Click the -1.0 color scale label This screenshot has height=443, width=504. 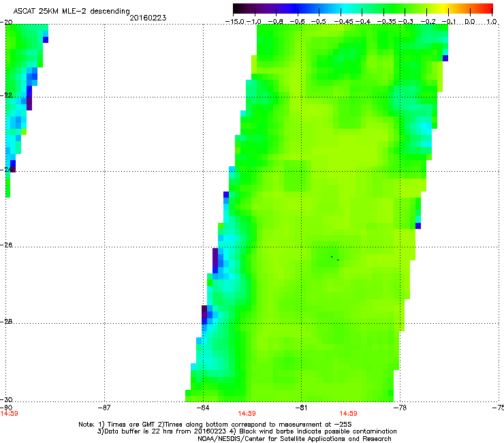pyautogui.click(x=254, y=22)
